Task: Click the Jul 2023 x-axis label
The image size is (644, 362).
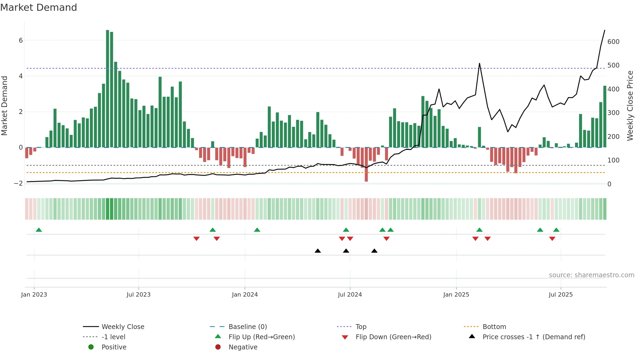Action: [139, 294]
